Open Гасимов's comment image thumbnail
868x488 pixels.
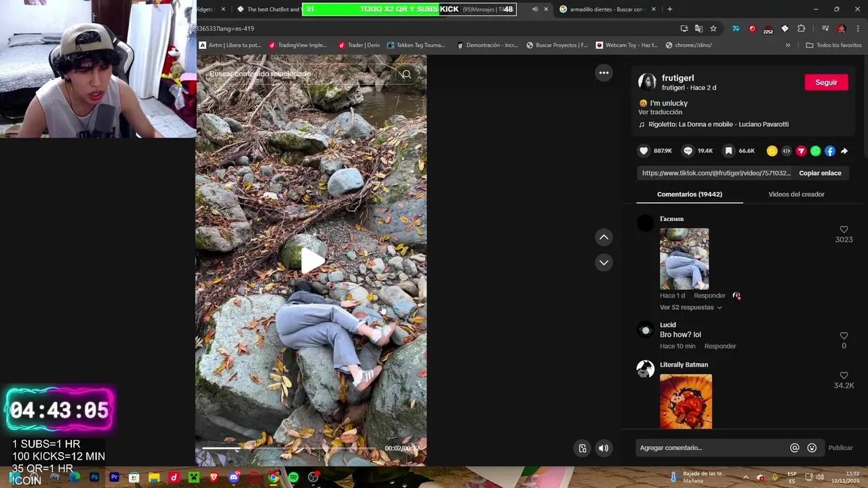(x=684, y=259)
